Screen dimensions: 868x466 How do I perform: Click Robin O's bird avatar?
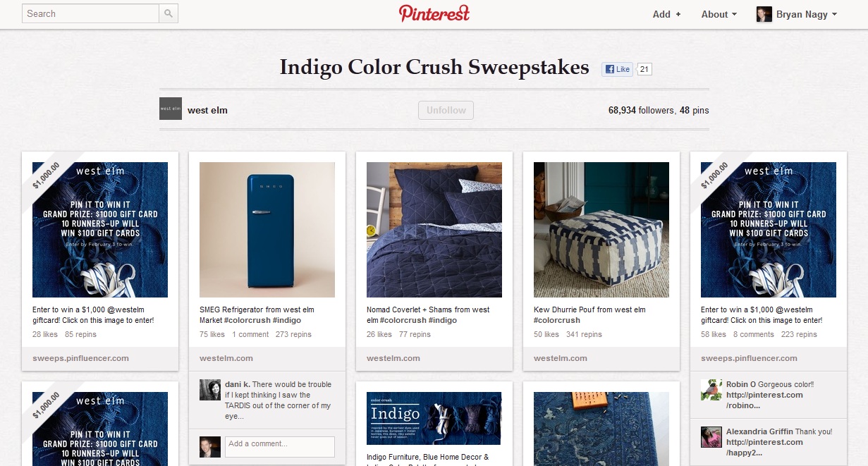711,390
